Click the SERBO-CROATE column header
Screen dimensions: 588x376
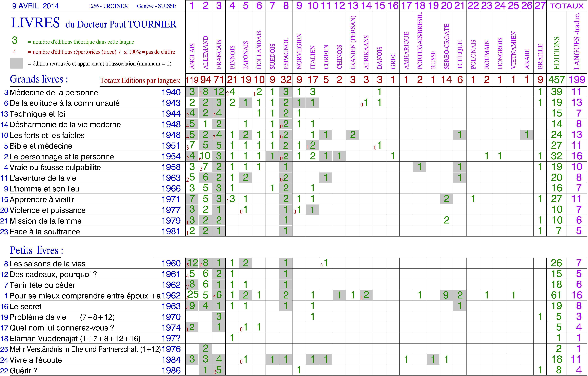tap(447, 46)
